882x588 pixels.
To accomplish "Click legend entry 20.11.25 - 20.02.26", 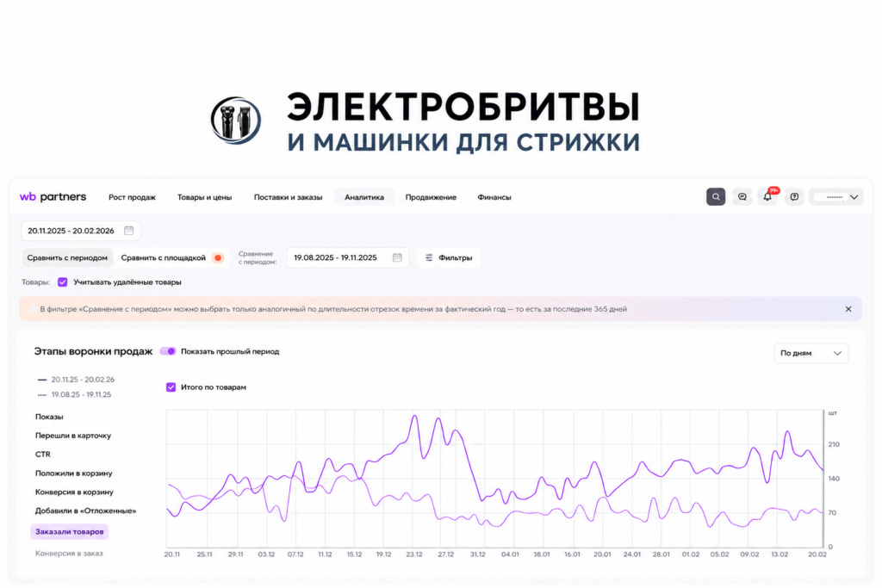I will (76, 380).
